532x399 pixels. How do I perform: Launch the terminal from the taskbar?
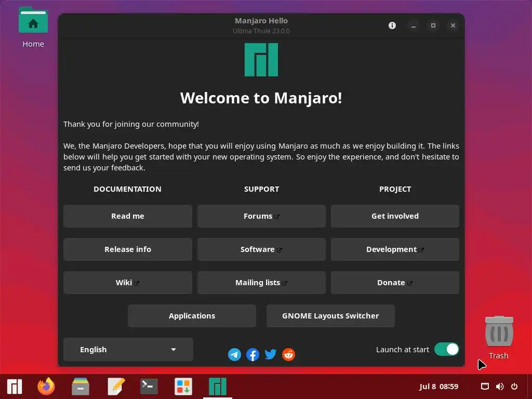[149, 387]
